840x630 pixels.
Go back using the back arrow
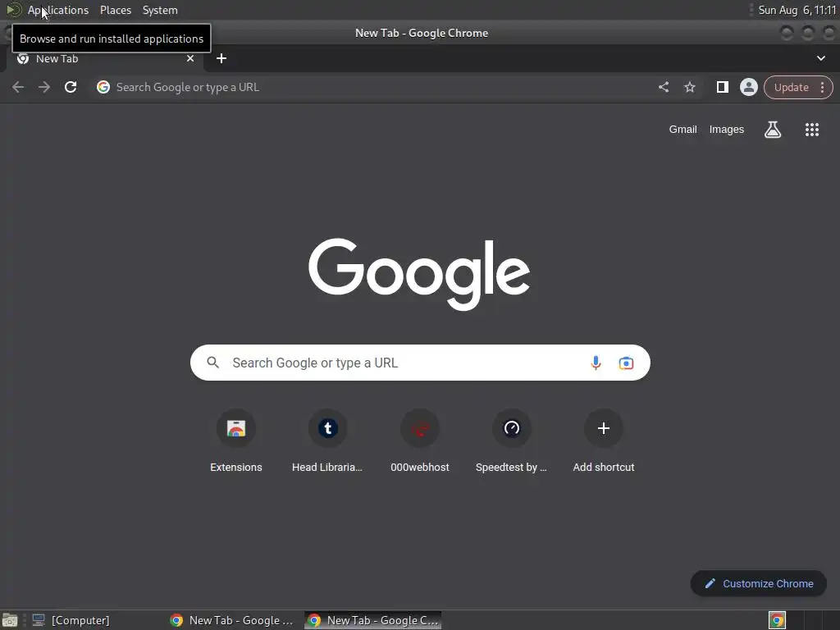pyautogui.click(x=18, y=87)
